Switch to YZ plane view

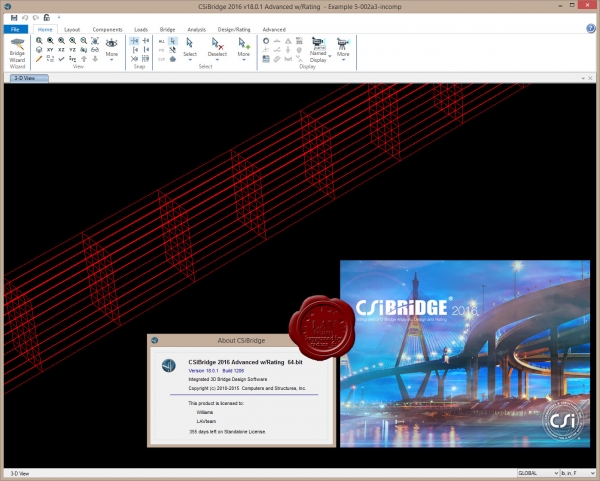pyautogui.click(x=72, y=50)
